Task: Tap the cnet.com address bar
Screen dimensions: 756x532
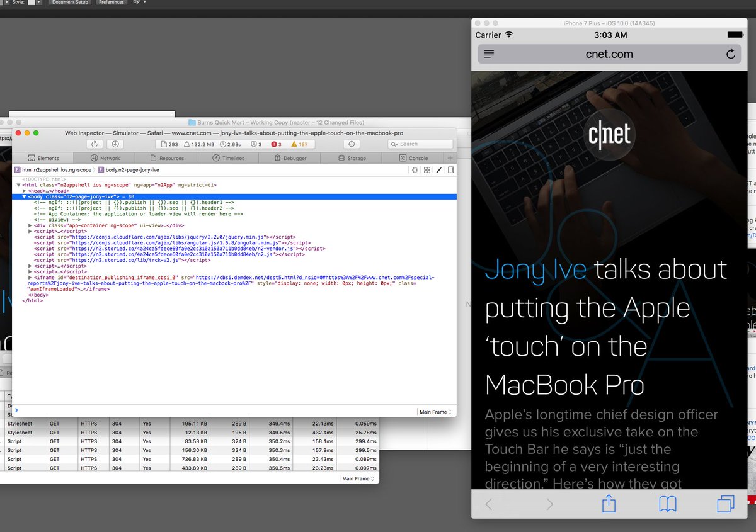Action: click(x=609, y=54)
